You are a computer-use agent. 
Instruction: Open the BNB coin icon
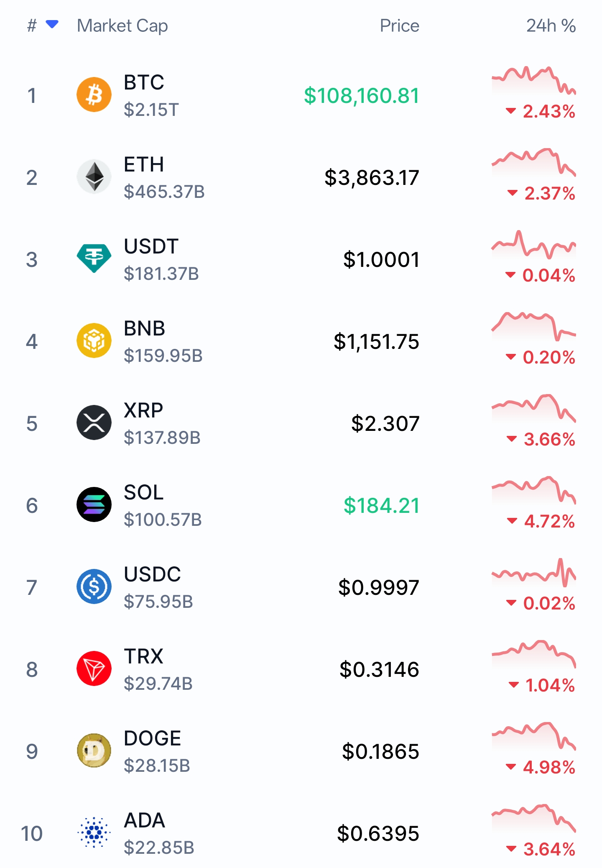(x=94, y=341)
